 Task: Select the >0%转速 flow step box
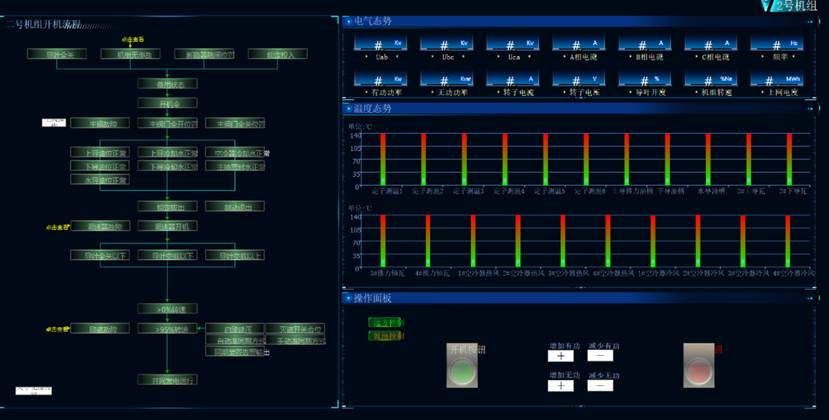168,309
